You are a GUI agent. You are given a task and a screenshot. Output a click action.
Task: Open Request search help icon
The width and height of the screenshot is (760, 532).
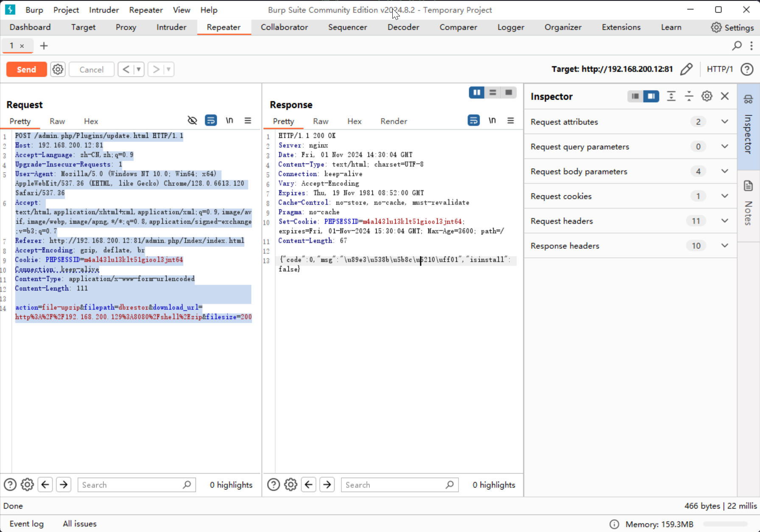pyautogui.click(x=10, y=485)
